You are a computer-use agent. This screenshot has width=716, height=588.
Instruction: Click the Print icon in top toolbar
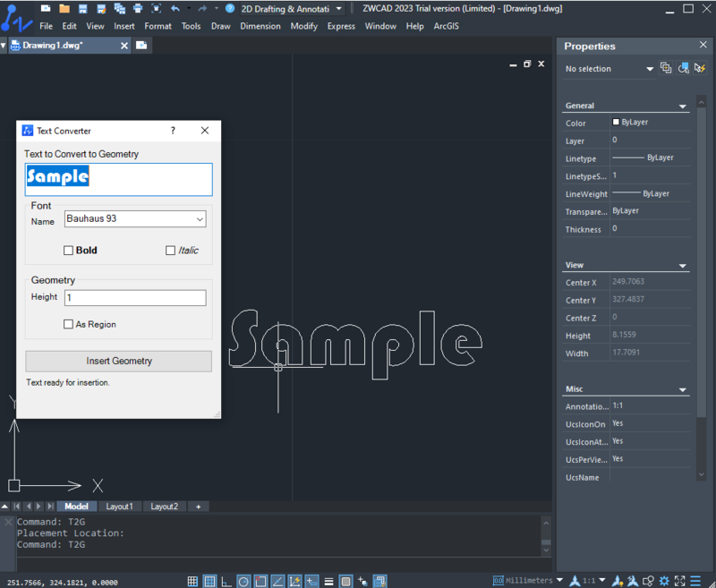point(137,8)
